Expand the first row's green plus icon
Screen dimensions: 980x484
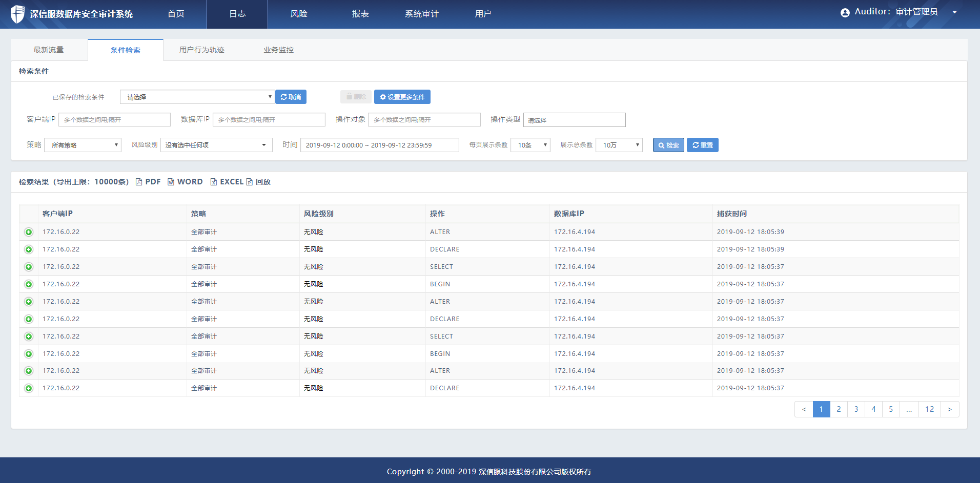[29, 232]
